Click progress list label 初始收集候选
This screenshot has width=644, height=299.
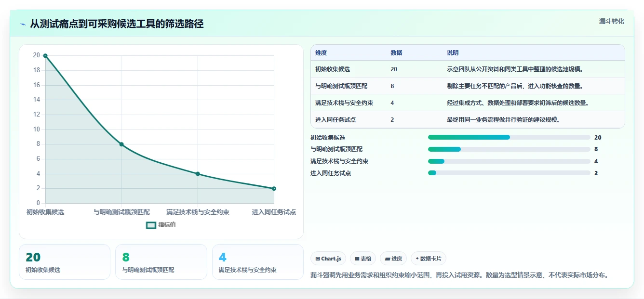click(x=328, y=137)
